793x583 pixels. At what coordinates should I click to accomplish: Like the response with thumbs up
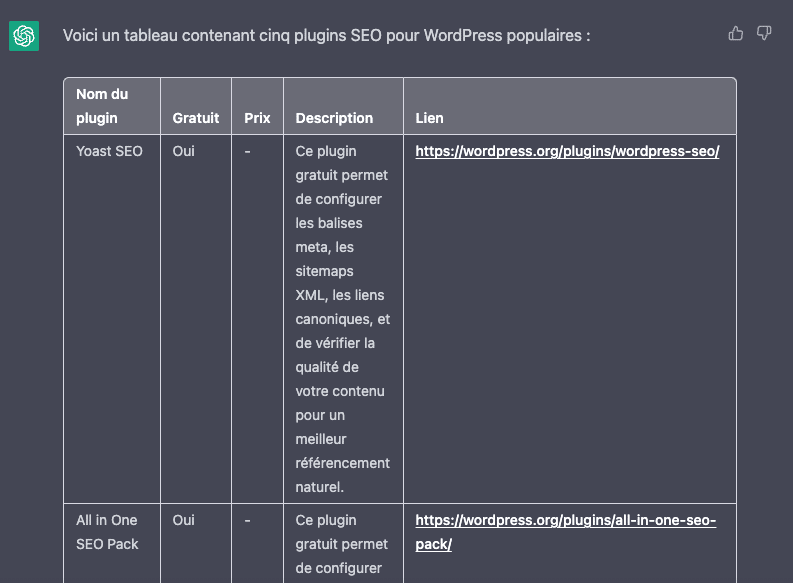click(736, 34)
